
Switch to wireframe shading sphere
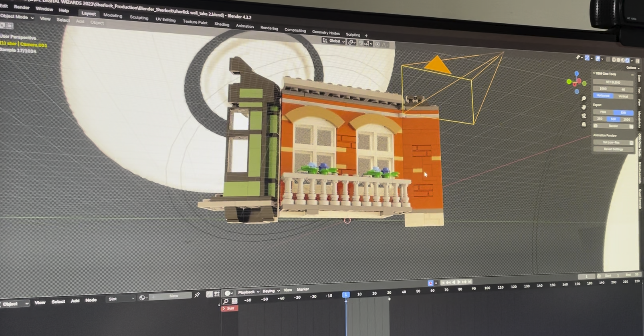pos(614,60)
